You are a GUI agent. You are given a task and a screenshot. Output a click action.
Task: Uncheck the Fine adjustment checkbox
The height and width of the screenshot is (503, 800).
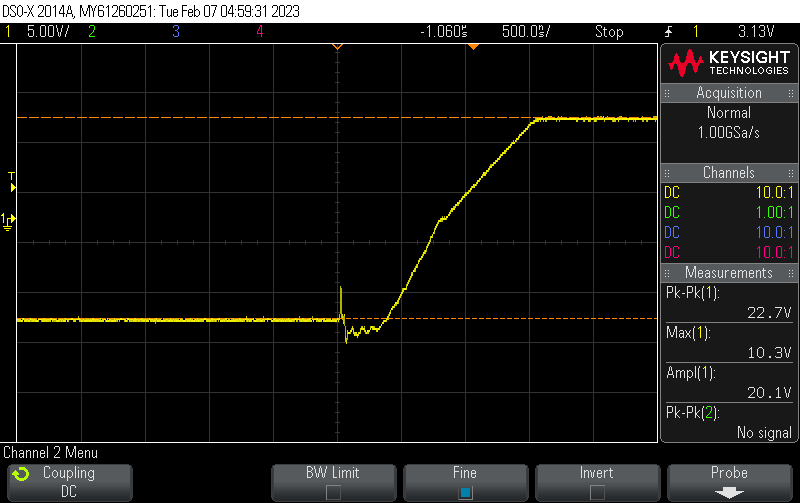click(465, 492)
